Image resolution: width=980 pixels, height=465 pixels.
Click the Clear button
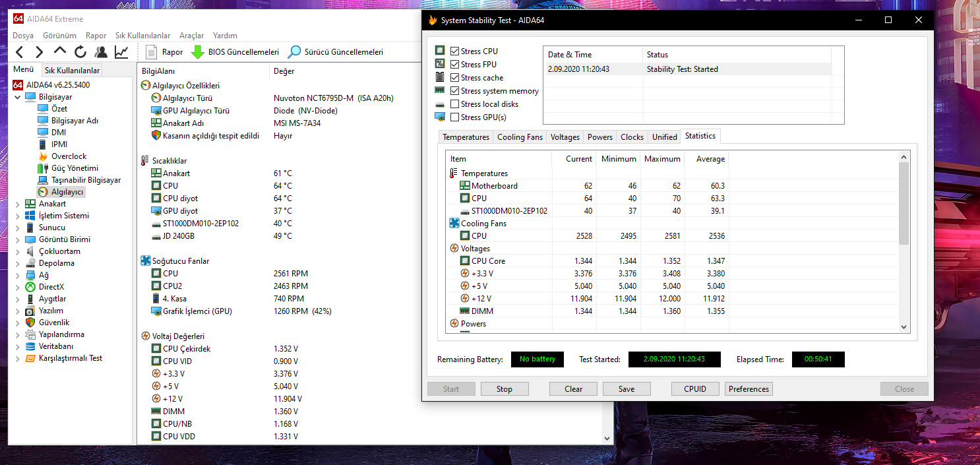(574, 389)
